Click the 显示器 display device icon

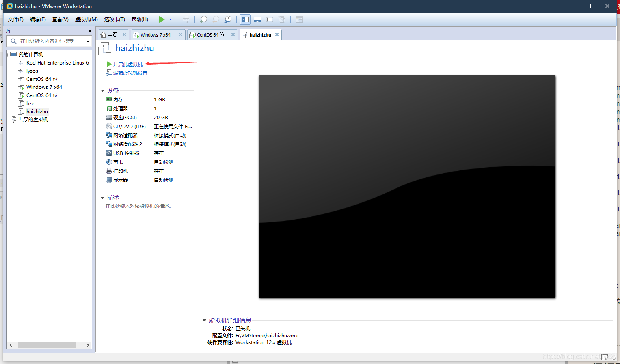click(x=109, y=180)
